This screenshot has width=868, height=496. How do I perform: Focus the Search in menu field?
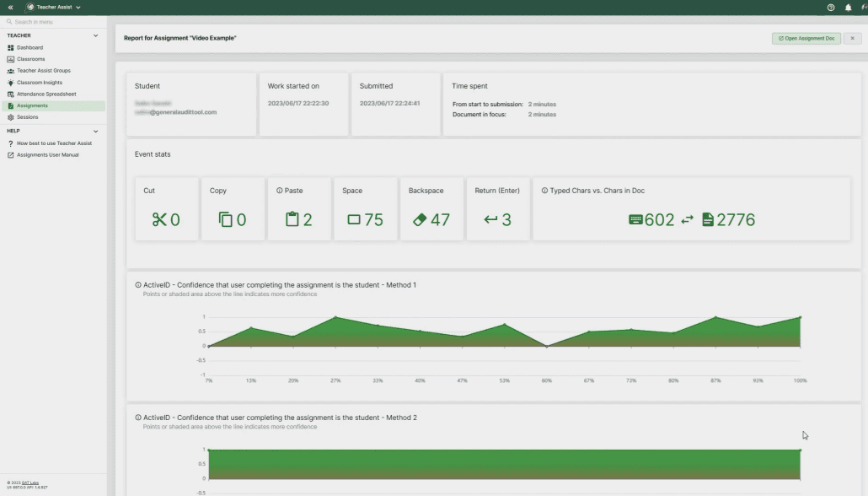point(53,22)
